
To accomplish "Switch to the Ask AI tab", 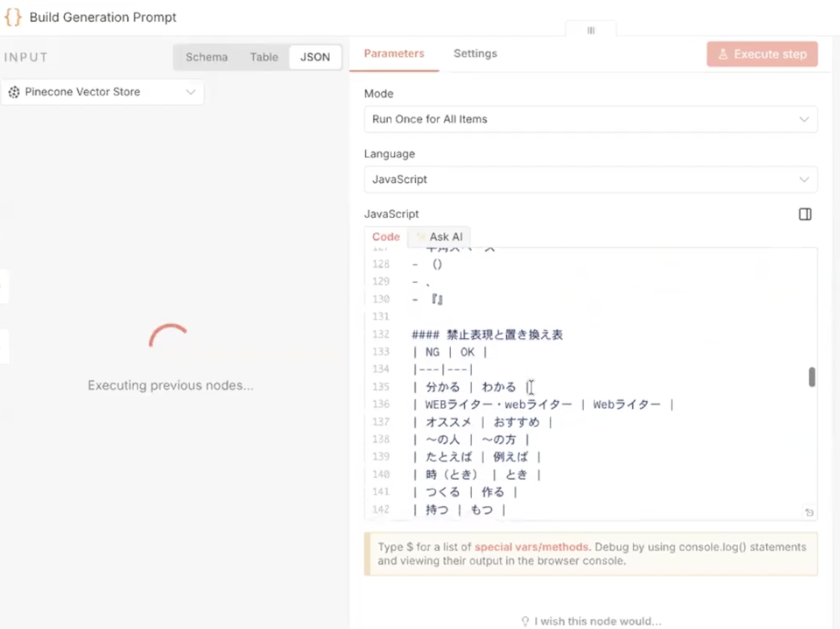I will click(439, 237).
